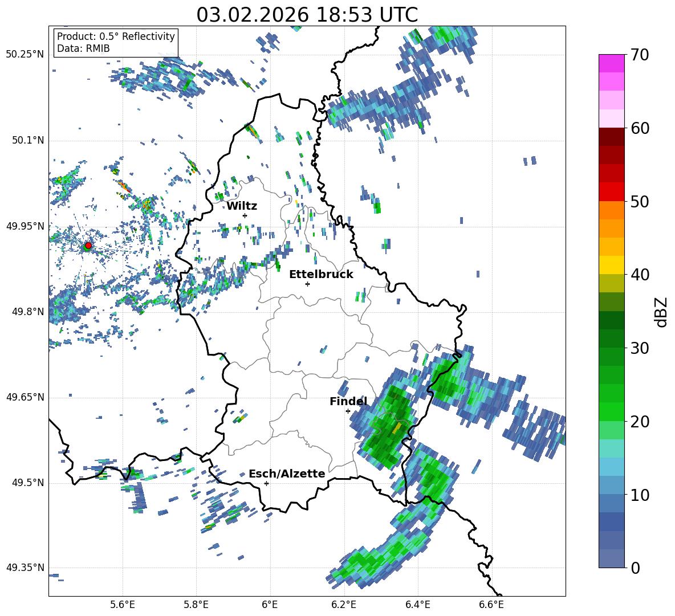The image size is (675, 616).
Task: Click the 6.6°E longitude label
Action: click(491, 605)
